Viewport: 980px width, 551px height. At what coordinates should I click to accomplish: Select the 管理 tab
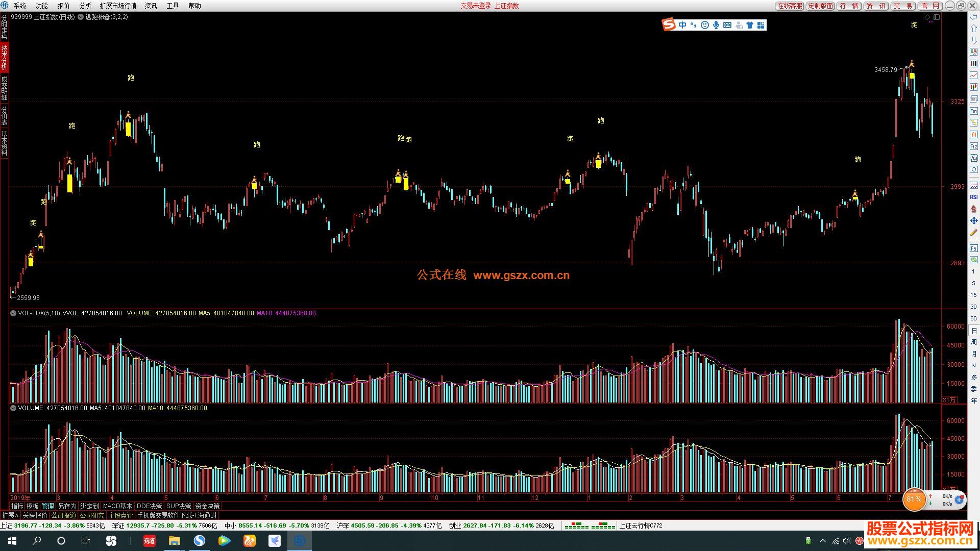(48, 506)
